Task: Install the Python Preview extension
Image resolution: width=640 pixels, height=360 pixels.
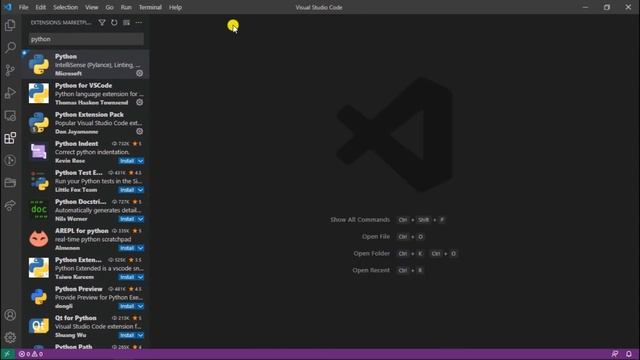Action: tap(127, 306)
